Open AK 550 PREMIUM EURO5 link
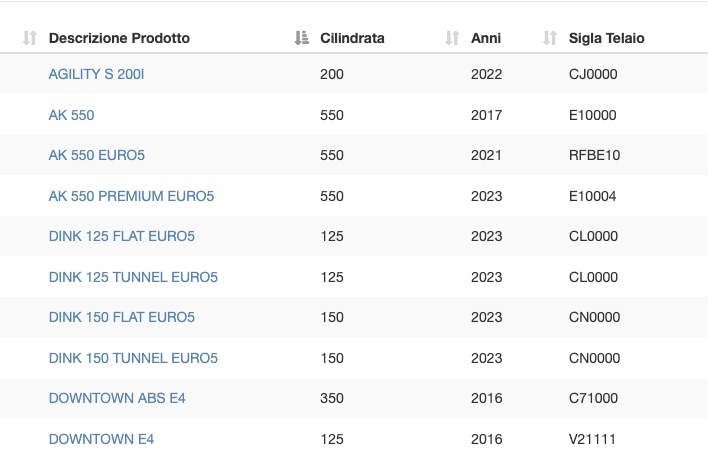The width and height of the screenshot is (708, 465). point(131,196)
